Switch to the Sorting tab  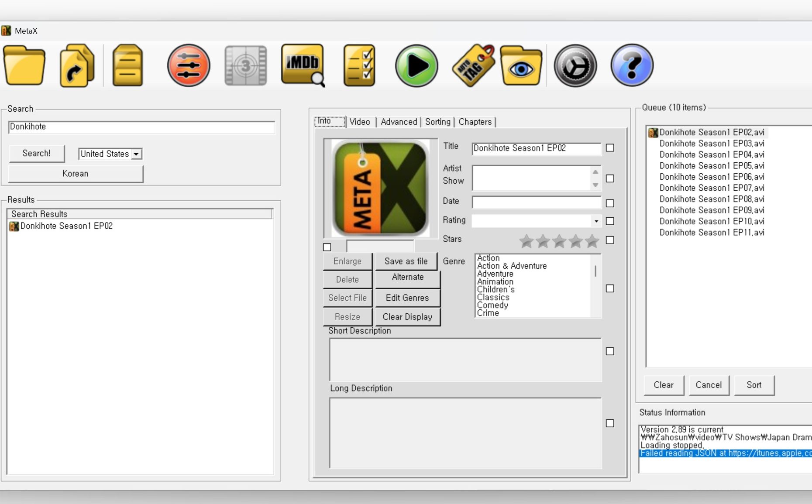(x=438, y=122)
